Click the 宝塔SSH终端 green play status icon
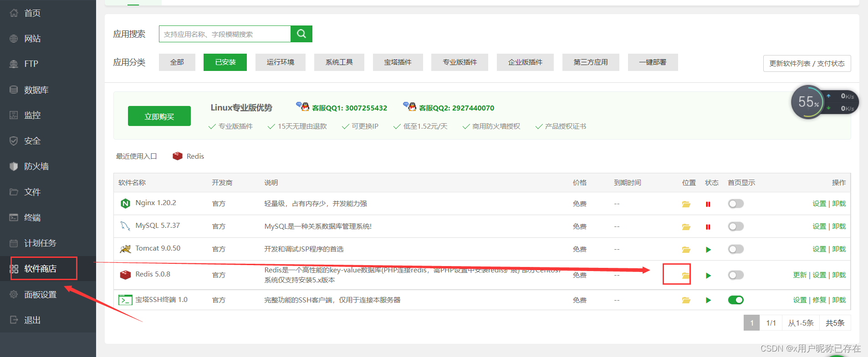 pyautogui.click(x=708, y=300)
